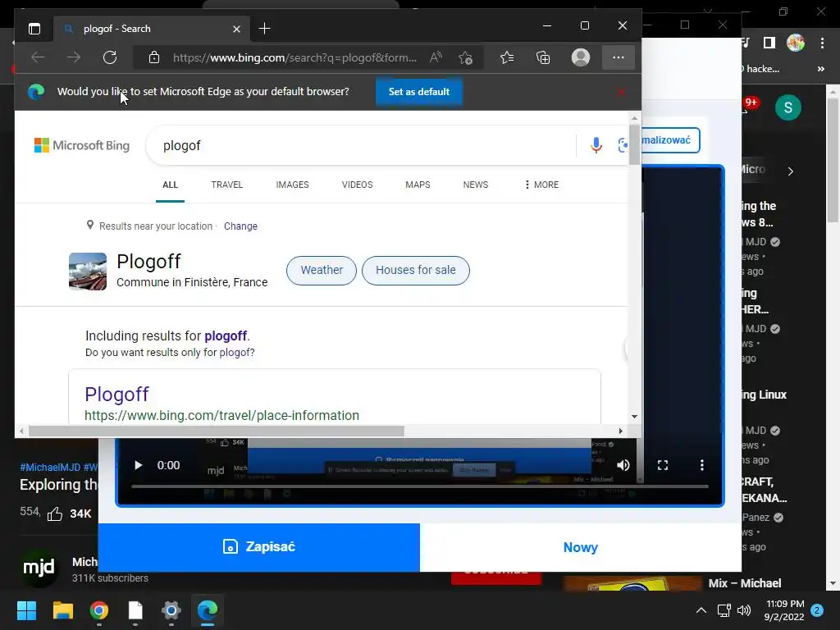Open the Plogoff place thumbnail
Image resolution: width=840 pixels, height=630 pixels.
[x=88, y=271]
